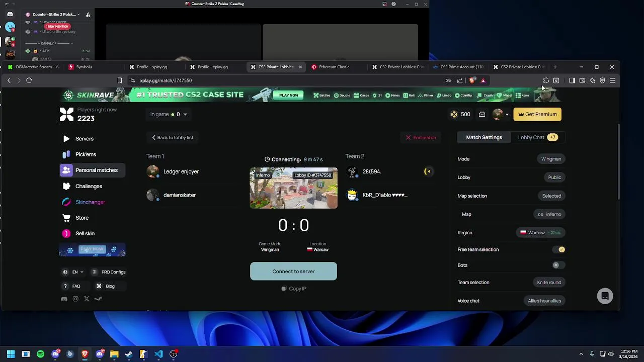Toggle the Bots switch
Viewport: 644px width, 362px height.
558,265
